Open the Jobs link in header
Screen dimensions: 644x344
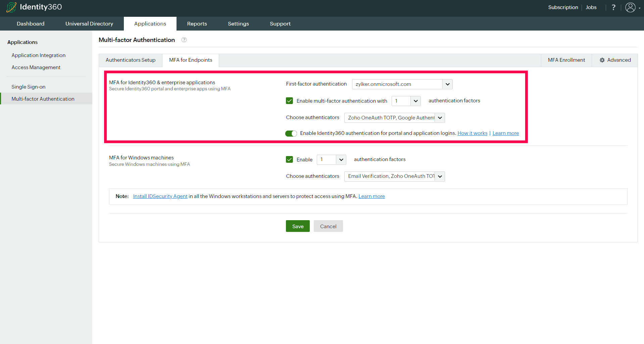coord(591,7)
